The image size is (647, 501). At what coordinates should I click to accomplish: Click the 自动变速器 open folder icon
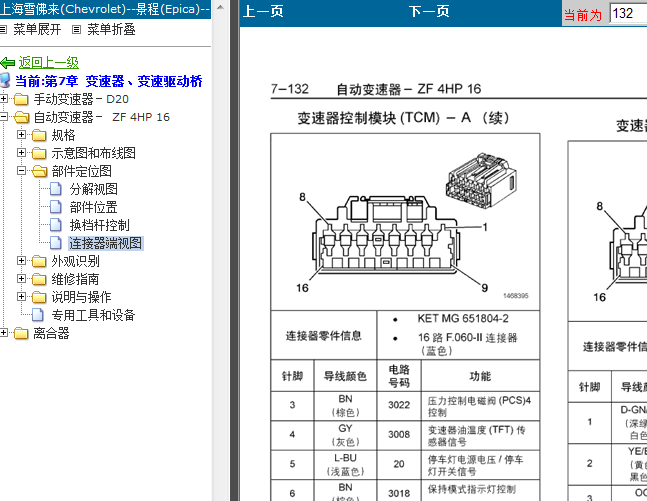22,118
